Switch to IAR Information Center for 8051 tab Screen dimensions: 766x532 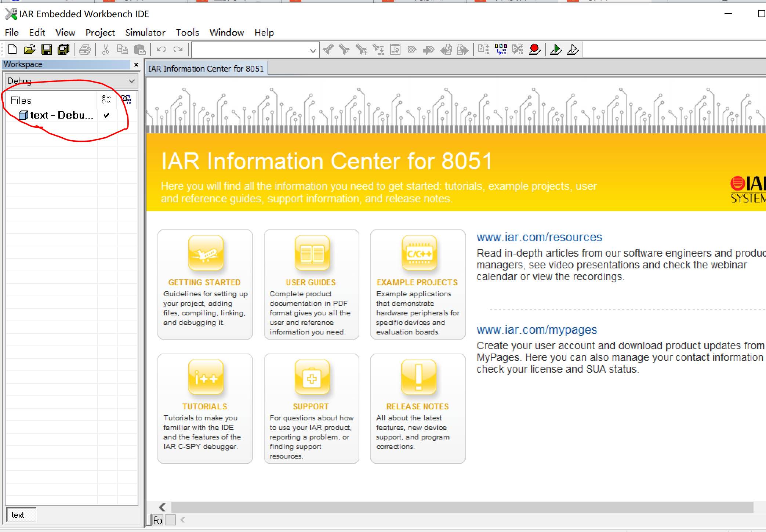pos(206,69)
